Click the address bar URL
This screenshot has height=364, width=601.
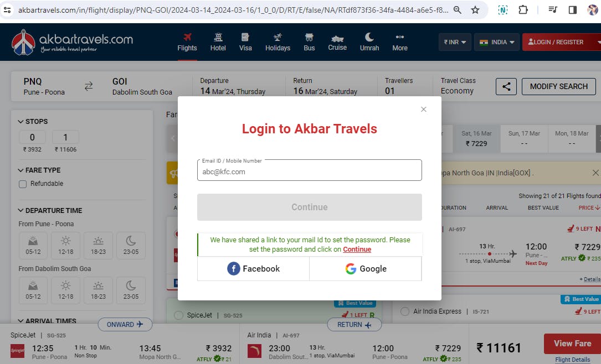(x=233, y=10)
